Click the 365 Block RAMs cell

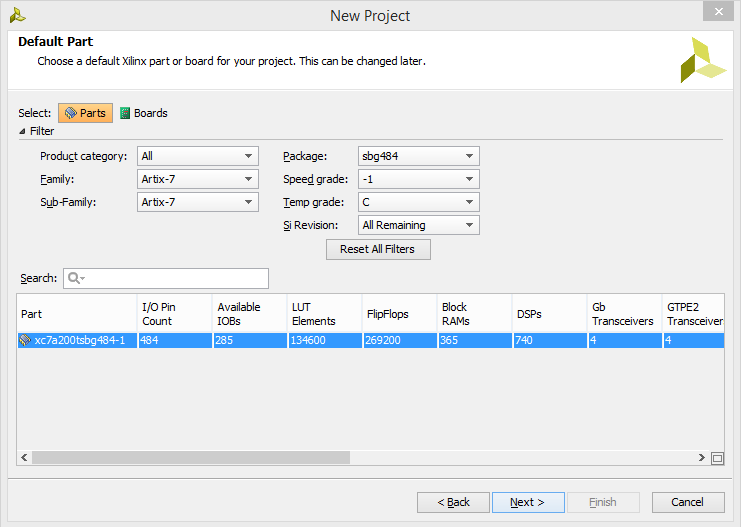pyautogui.click(x=475, y=340)
